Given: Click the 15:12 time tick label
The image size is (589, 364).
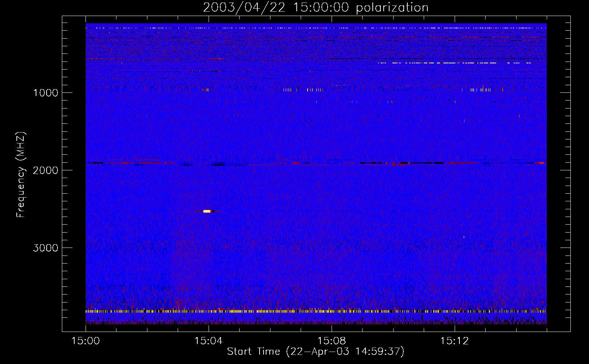Looking at the screenshot, I should [454, 341].
